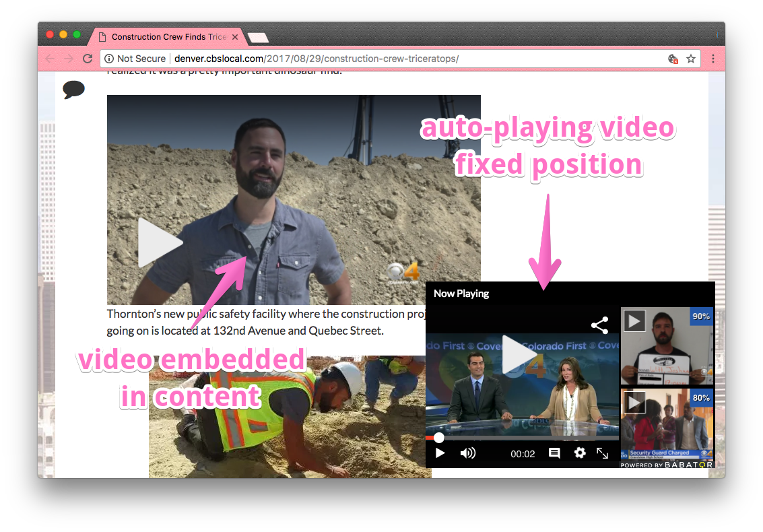Viewport: 763px width, 532px height.
Task: Expand the floating video to fullscreen
Action: tap(603, 453)
